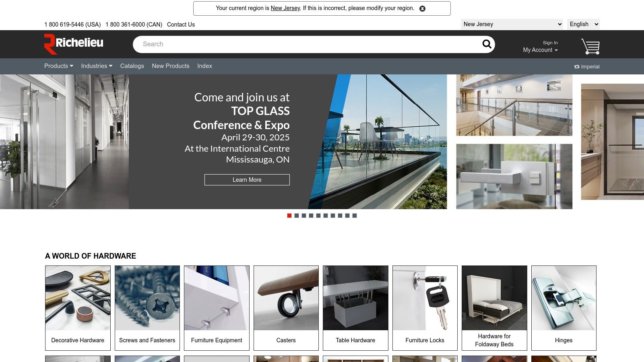
Task: Click the USA phone number 1 800 619-5446
Action: pos(72,25)
